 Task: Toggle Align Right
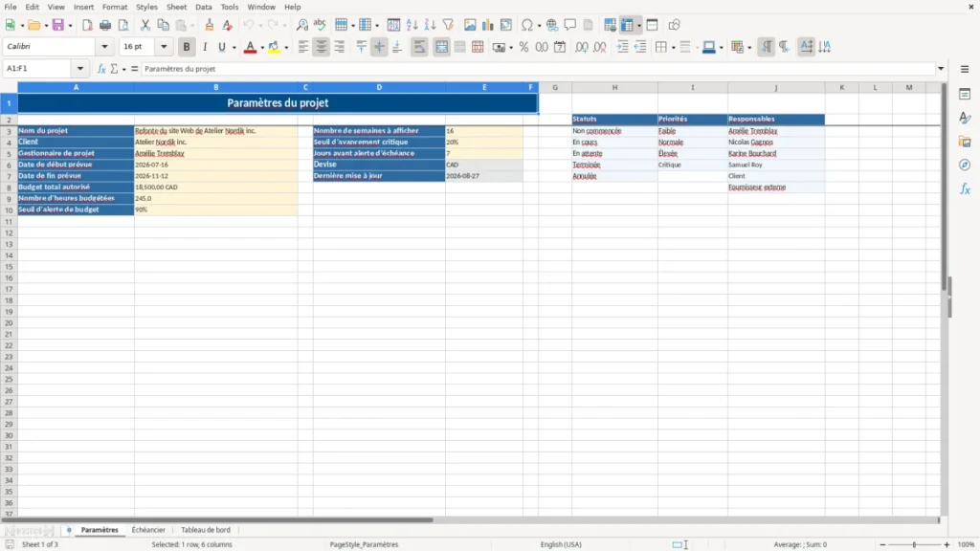pyautogui.click(x=340, y=47)
